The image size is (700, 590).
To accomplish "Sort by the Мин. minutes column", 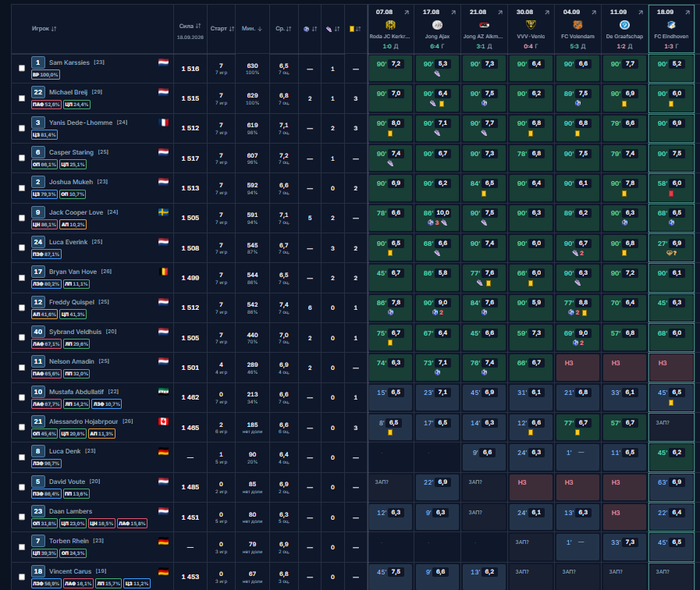I will click(252, 29).
